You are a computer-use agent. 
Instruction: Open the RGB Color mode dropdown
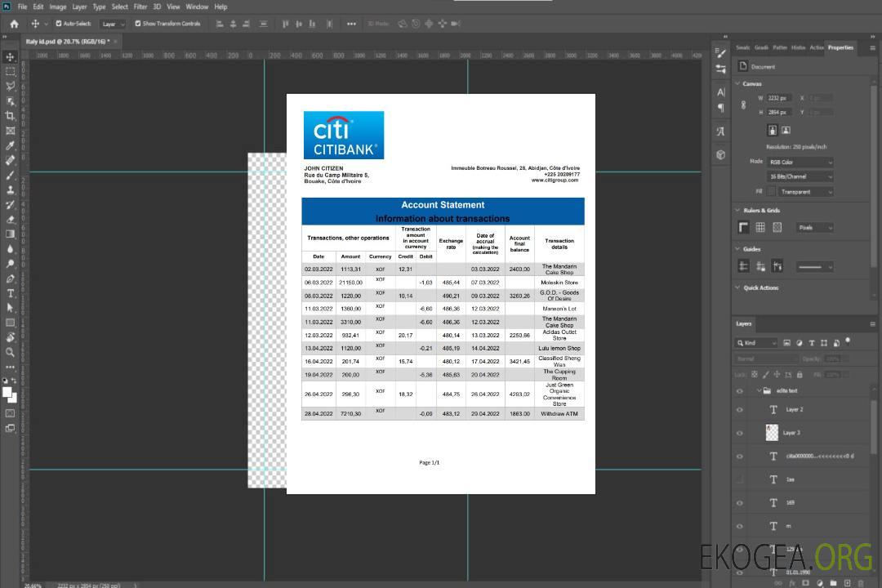coord(800,162)
